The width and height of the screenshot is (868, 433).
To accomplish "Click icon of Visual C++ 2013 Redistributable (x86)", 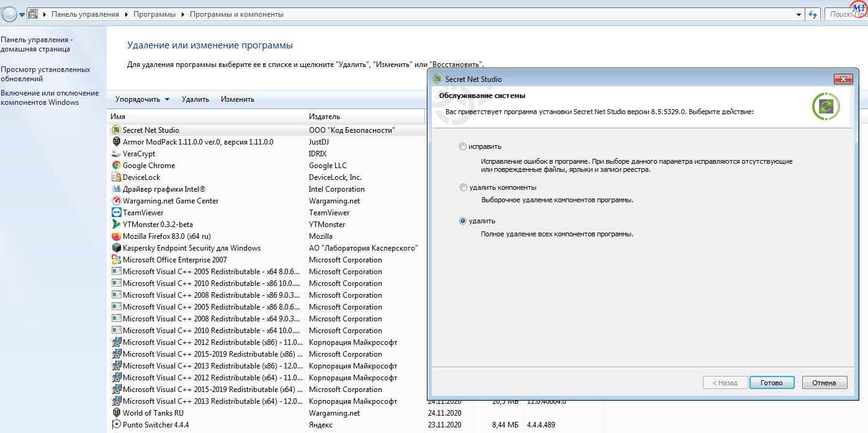I will coord(116,366).
